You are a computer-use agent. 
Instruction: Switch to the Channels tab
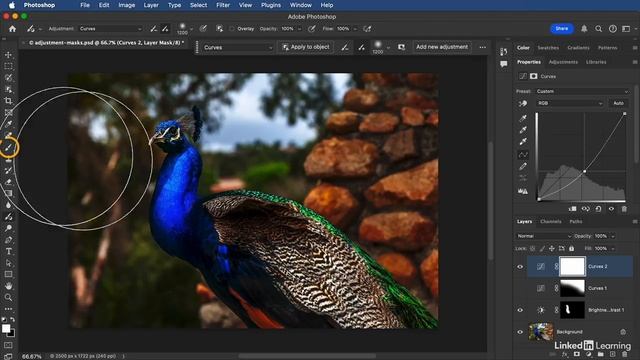[551, 222]
